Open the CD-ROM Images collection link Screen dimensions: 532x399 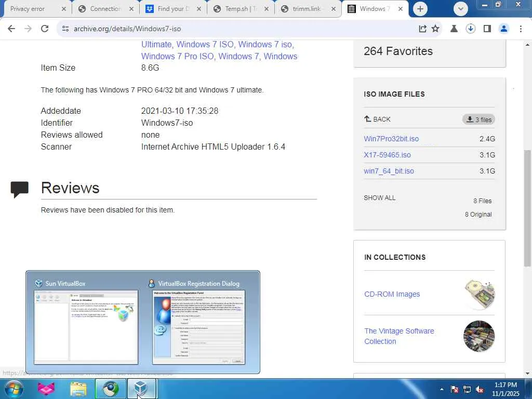(392, 294)
